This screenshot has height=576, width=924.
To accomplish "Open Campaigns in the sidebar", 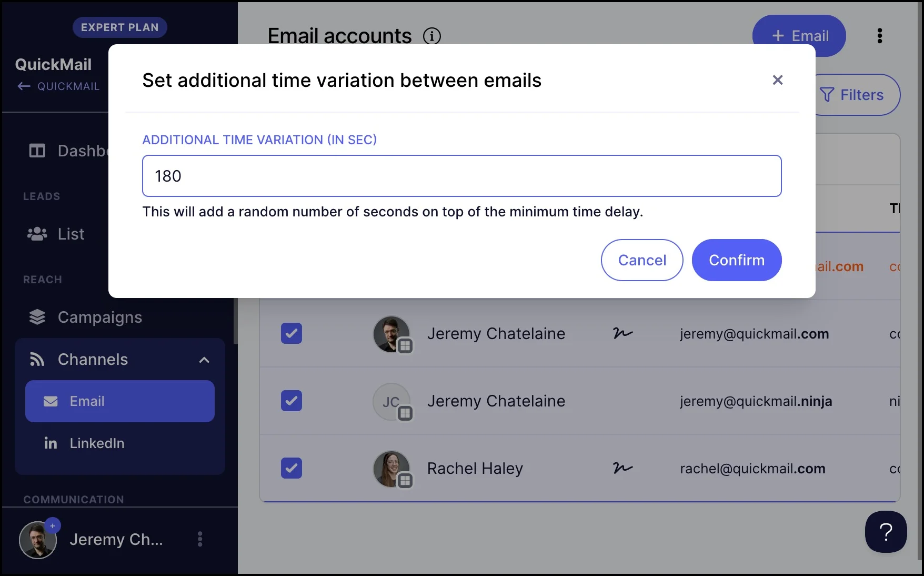I will tap(85, 317).
